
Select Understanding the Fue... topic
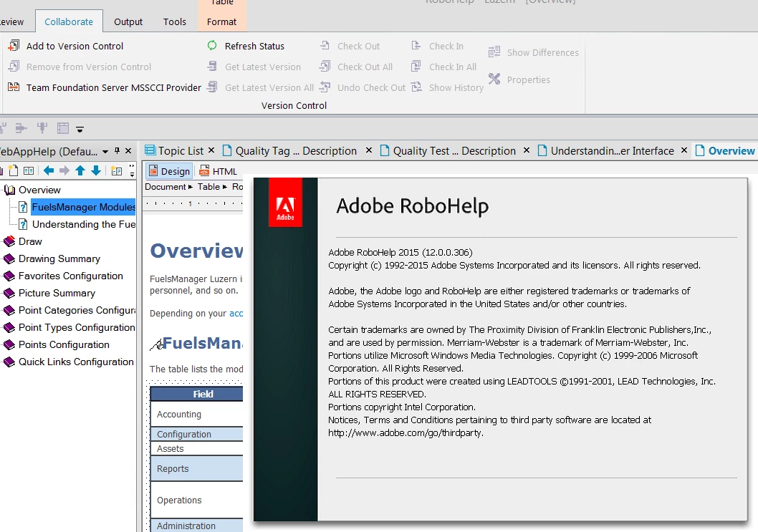click(83, 224)
